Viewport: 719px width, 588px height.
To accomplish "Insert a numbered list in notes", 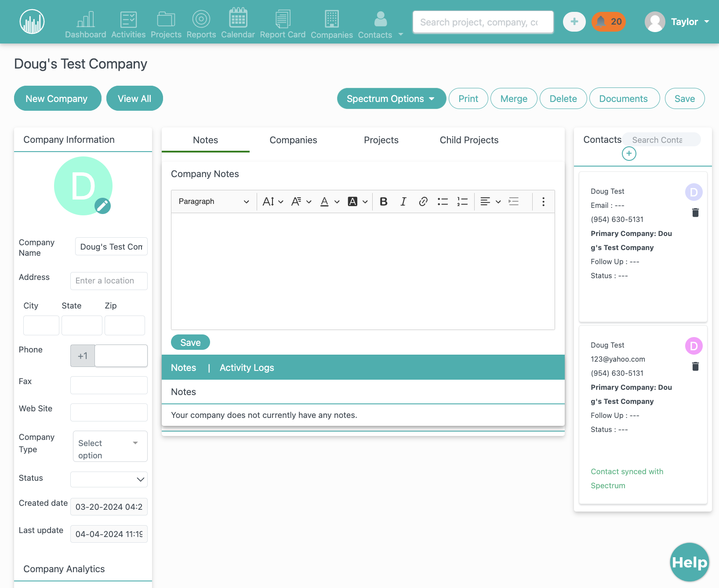I will tap(462, 201).
